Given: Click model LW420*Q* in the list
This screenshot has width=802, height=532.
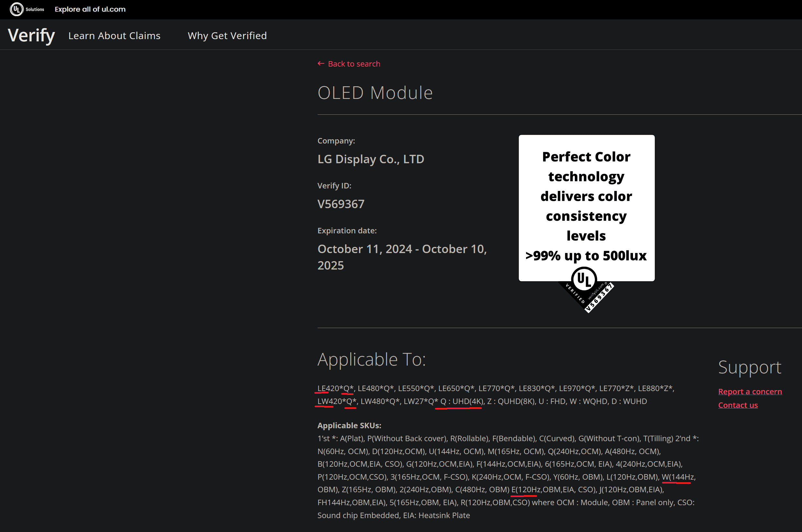Looking at the screenshot, I should coord(337,401).
